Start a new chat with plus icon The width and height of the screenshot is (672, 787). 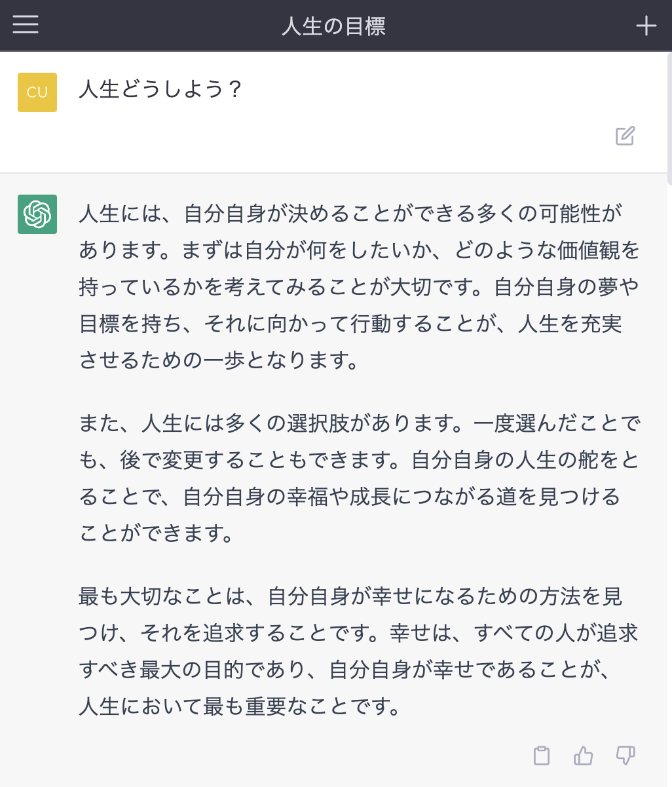click(x=646, y=26)
